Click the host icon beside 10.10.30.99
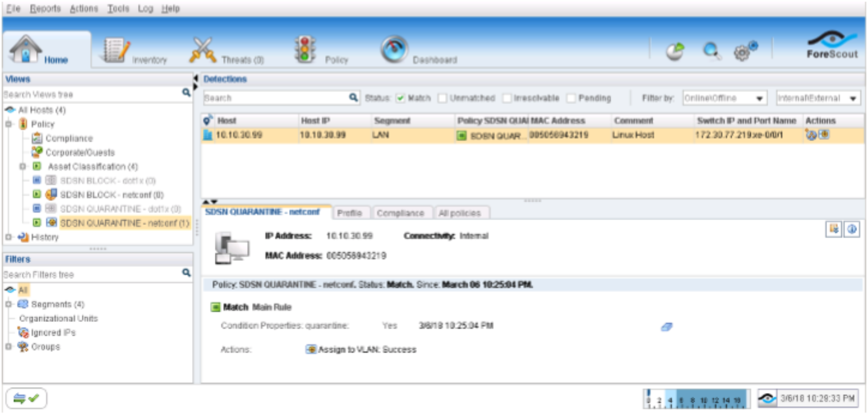868x419 pixels. pyautogui.click(x=207, y=135)
